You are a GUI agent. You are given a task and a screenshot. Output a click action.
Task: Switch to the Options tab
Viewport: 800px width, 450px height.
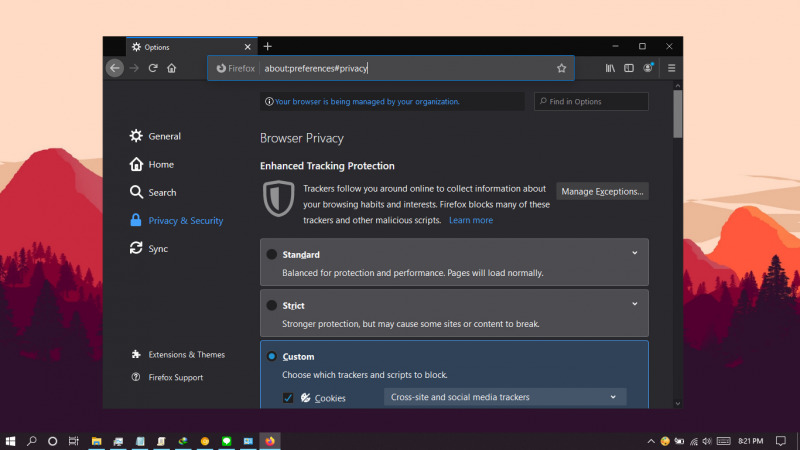(x=192, y=47)
